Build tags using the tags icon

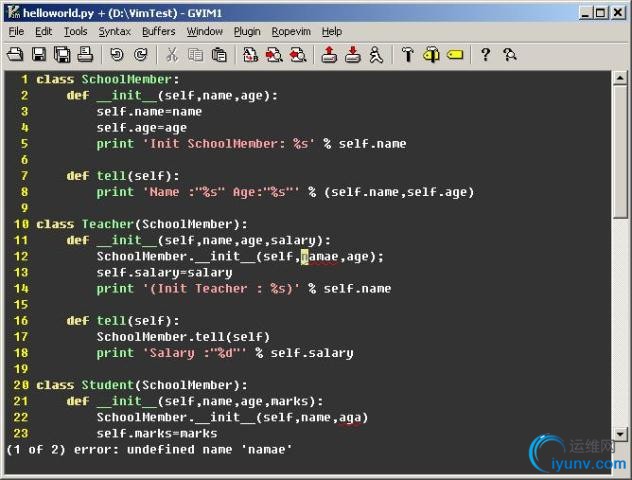431,54
